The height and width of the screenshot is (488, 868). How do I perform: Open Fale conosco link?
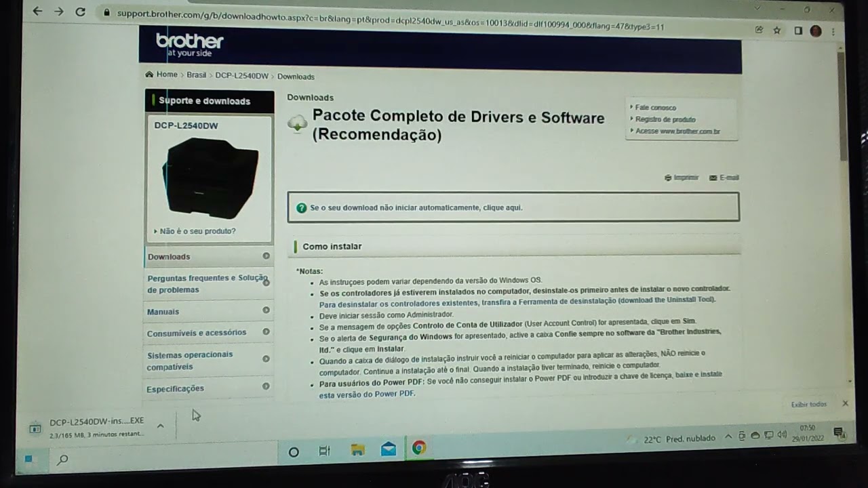tap(656, 107)
